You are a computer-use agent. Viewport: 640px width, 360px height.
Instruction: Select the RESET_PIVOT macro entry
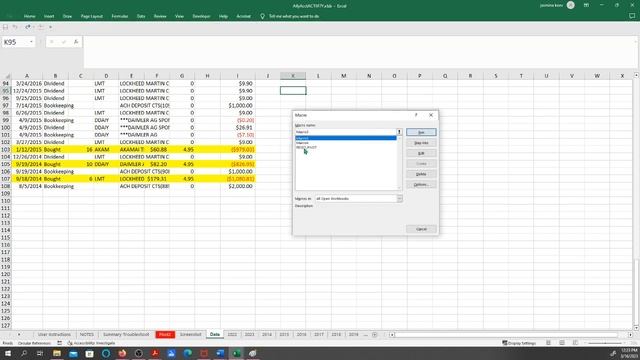point(306,147)
